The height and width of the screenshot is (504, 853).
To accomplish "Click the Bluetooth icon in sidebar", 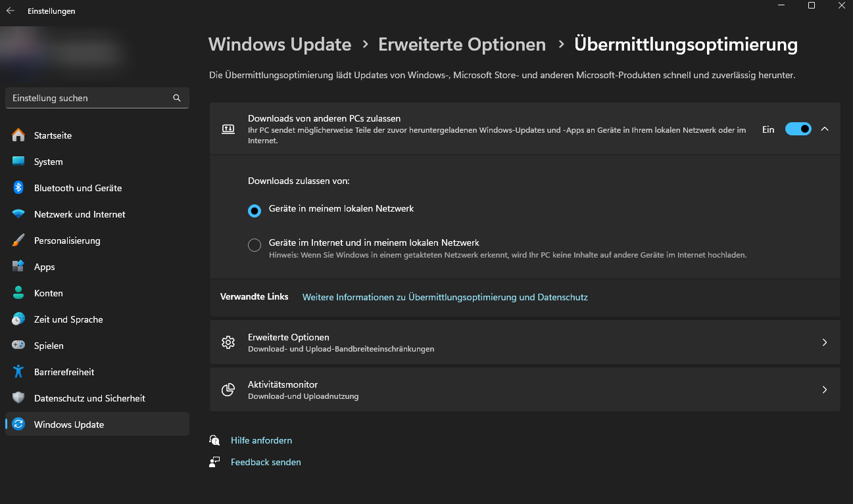I will point(18,188).
